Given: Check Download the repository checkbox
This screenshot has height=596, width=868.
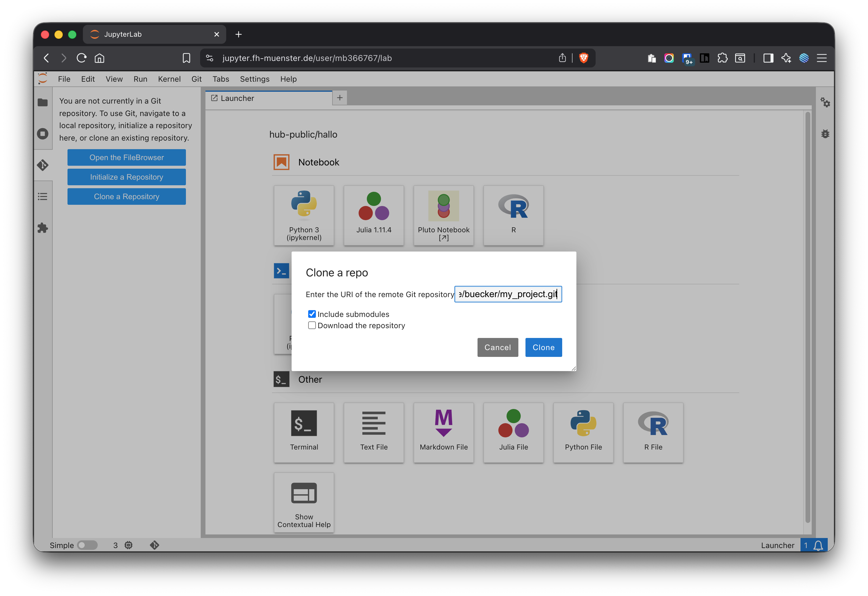Looking at the screenshot, I should pos(312,325).
